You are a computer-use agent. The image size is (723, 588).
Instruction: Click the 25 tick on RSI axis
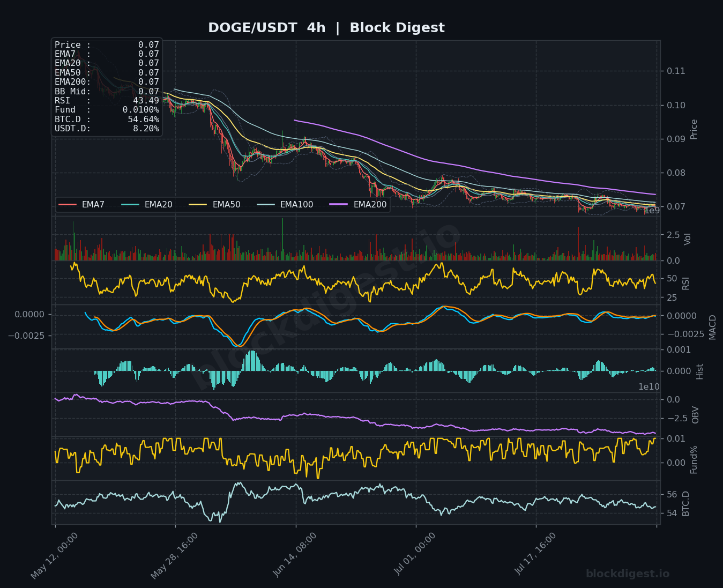(672, 297)
